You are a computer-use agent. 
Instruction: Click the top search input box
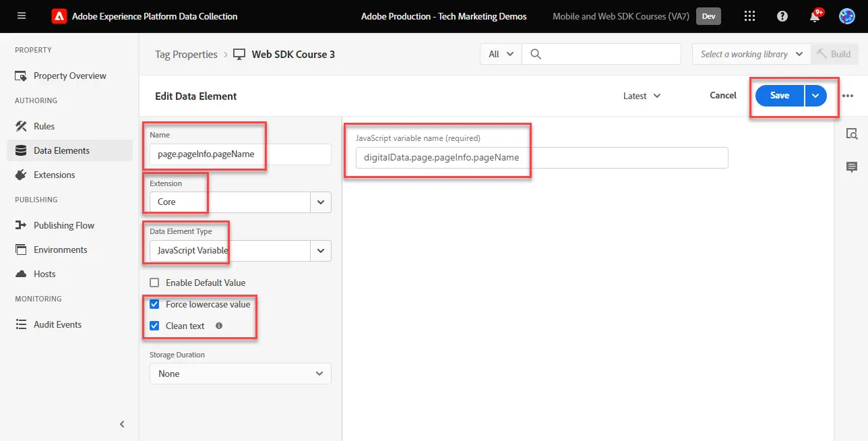click(x=601, y=54)
